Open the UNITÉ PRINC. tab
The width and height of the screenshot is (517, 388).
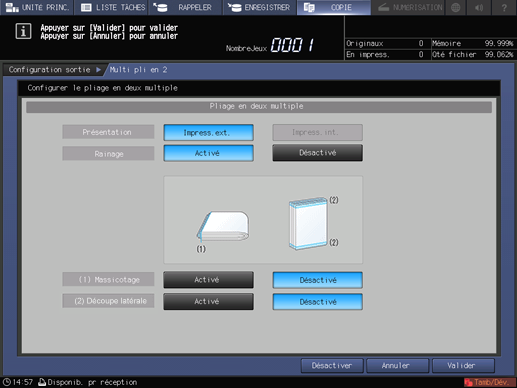point(37,7)
